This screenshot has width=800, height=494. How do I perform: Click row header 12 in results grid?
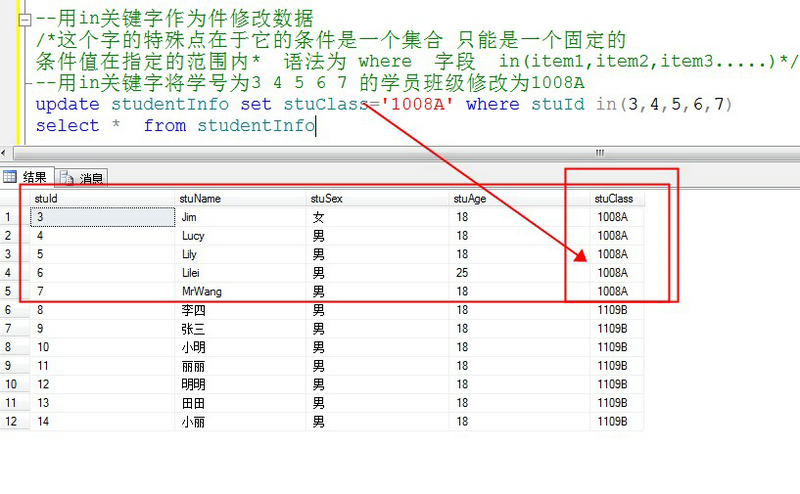tap(15, 422)
